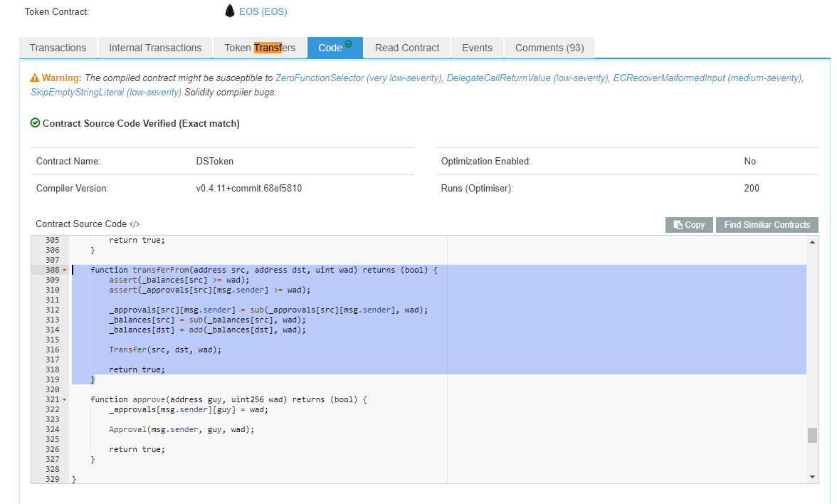
Task: Open the Events tab
Action: tap(477, 48)
